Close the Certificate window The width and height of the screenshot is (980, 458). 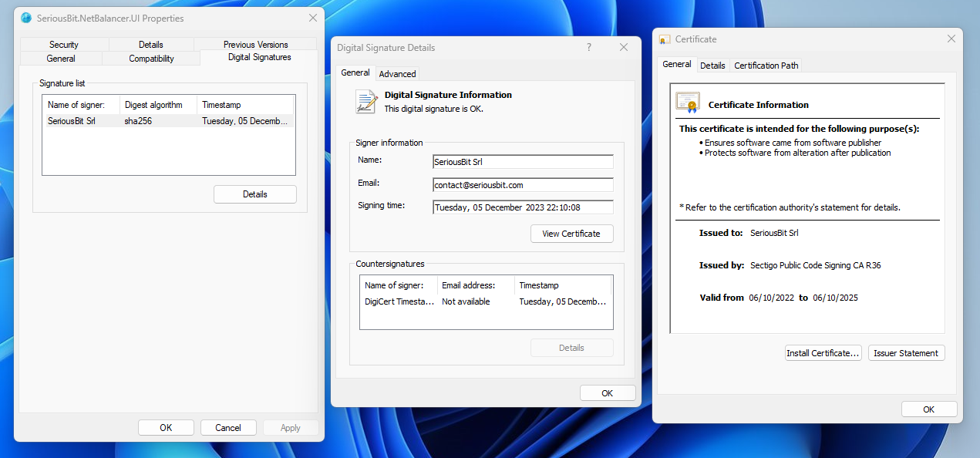coord(951,39)
